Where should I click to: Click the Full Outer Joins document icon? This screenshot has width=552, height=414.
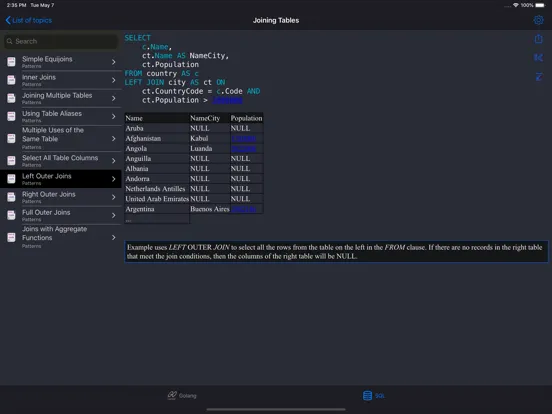[x=11, y=215]
